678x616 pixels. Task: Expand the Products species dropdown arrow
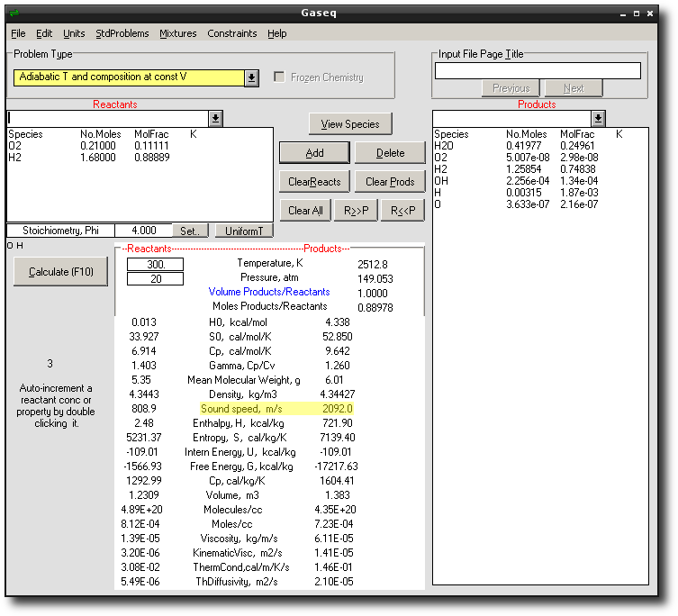click(599, 118)
